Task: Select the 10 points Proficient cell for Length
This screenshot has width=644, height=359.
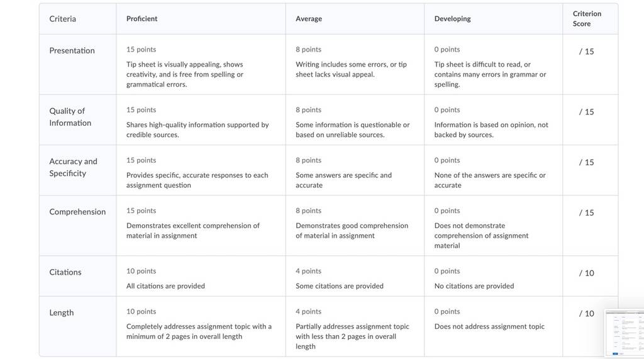Action: pos(201,327)
